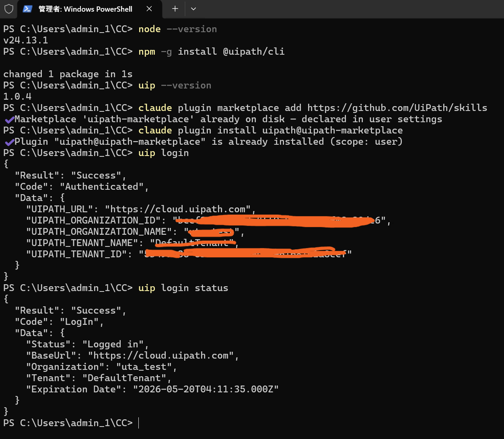The image size is (504, 439).
Task: Click the checkmark before Plugin "uipath@uipath-marketplace"
Action: [9, 142]
